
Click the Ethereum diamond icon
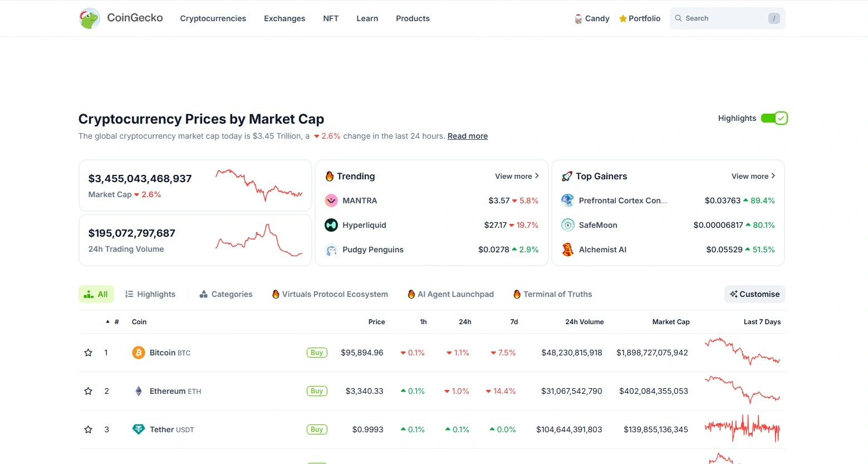(x=138, y=391)
